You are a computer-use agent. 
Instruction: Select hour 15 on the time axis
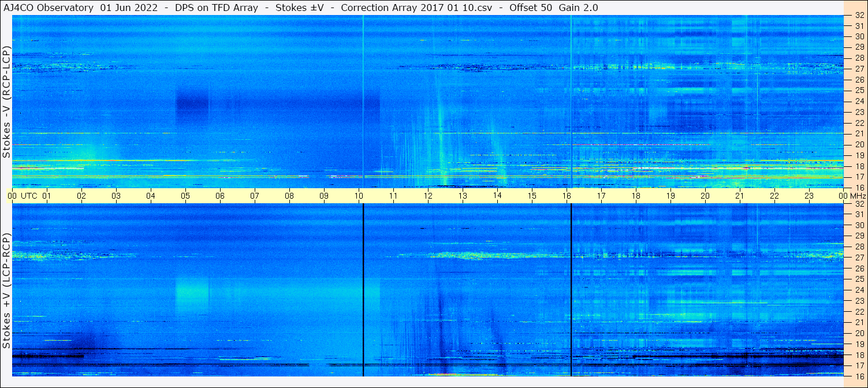click(x=532, y=196)
